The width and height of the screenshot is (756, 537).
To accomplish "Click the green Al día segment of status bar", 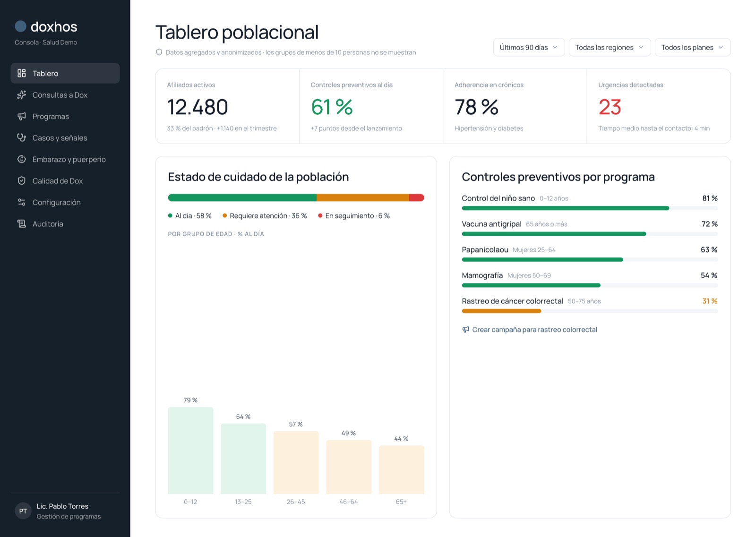I will point(242,198).
